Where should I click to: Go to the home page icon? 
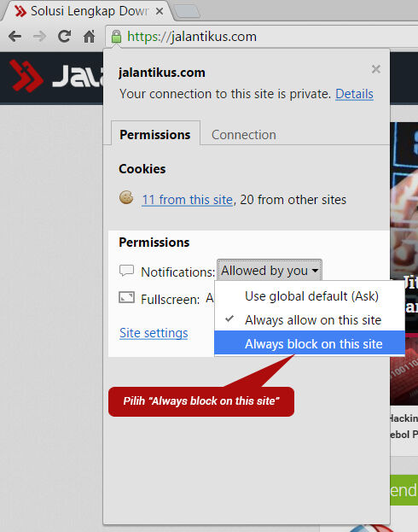point(90,36)
